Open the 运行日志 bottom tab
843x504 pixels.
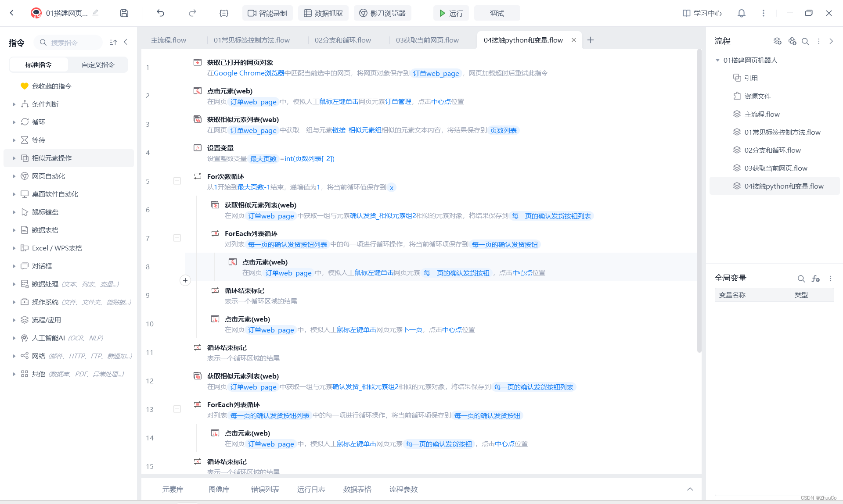(311, 489)
